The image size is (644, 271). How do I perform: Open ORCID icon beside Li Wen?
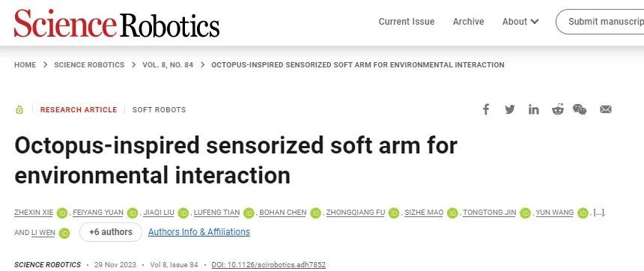coord(64,234)
